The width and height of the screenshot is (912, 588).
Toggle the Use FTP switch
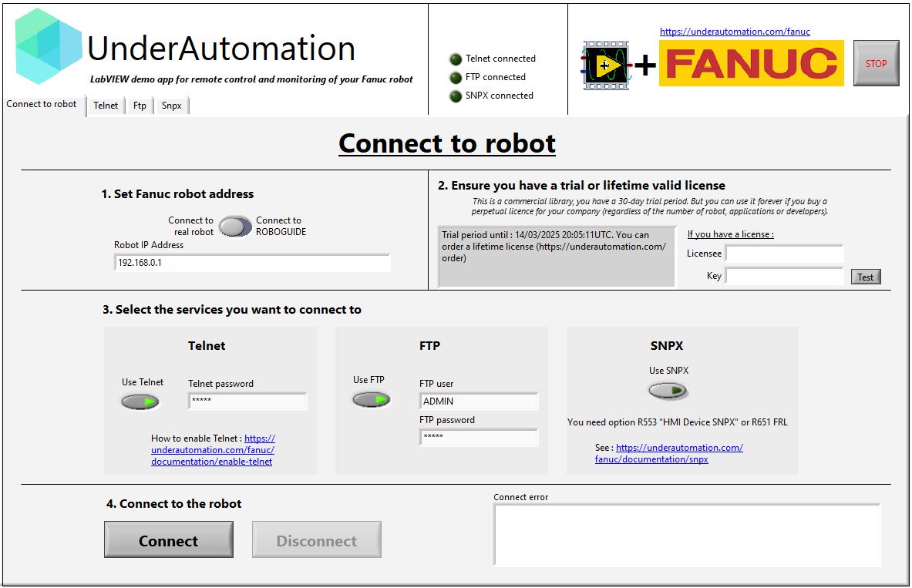371,399
